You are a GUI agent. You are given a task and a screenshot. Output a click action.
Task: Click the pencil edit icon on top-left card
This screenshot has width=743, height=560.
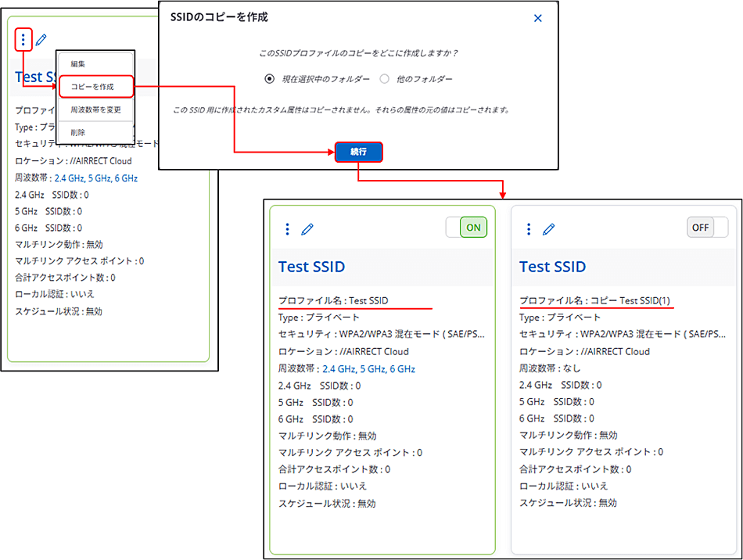(41, 39)
